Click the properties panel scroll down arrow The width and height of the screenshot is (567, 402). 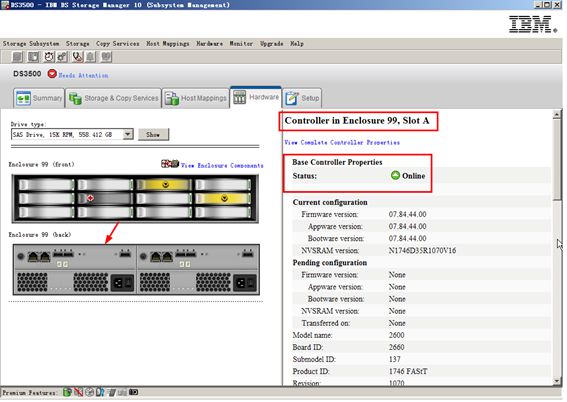tap(557, 381)
